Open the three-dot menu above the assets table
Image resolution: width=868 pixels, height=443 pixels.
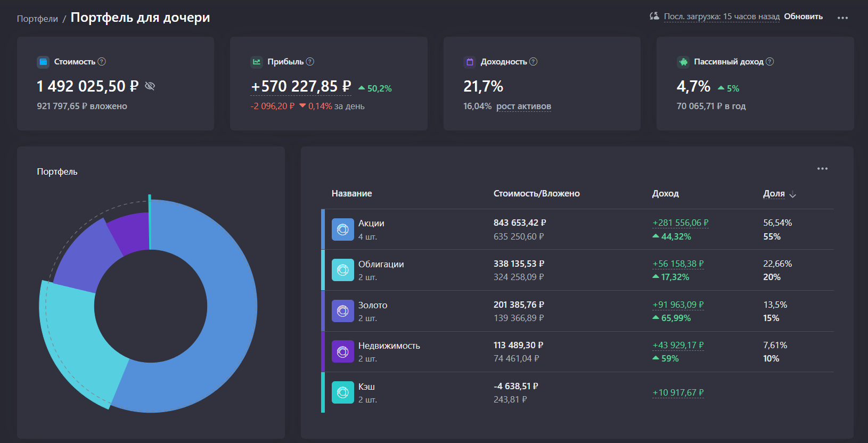click(822, 169)
